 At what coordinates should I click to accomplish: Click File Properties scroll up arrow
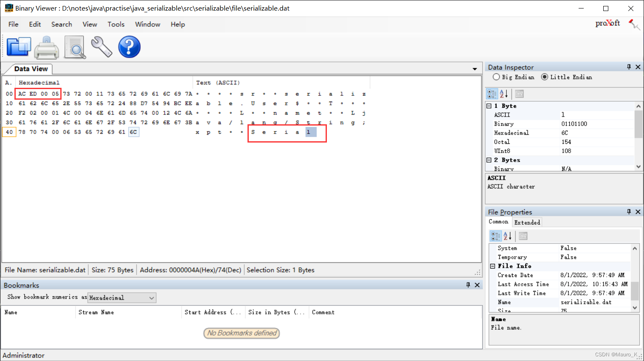[635, 248]
